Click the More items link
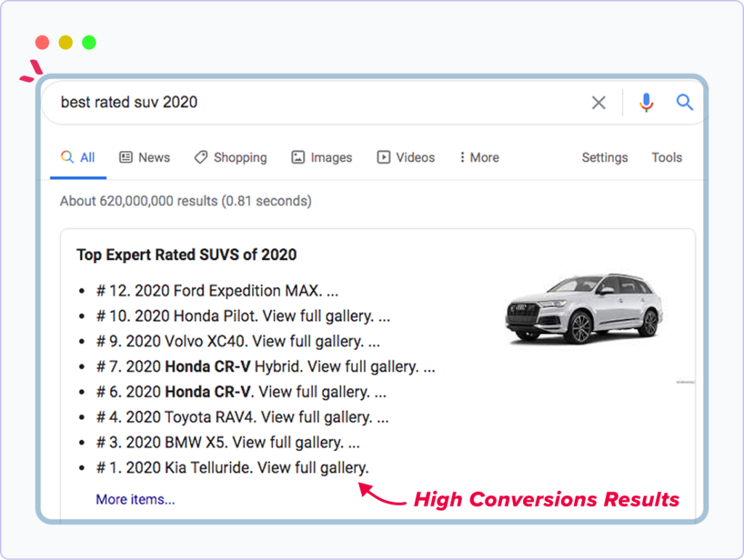The width and height of the screenshot is (744, 560). click(135, 500)
